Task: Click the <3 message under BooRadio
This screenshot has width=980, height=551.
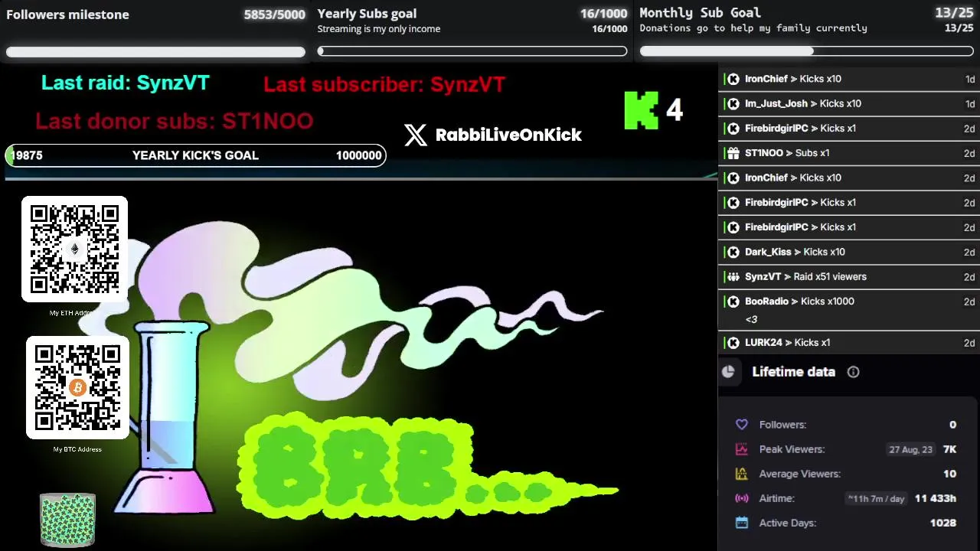Action: 751,320
